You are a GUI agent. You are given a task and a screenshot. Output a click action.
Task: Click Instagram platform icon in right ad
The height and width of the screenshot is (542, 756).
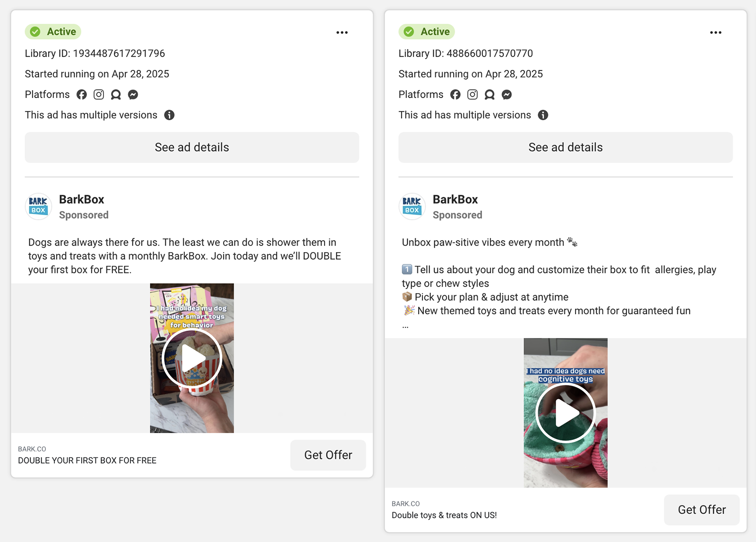click(472, 94)
